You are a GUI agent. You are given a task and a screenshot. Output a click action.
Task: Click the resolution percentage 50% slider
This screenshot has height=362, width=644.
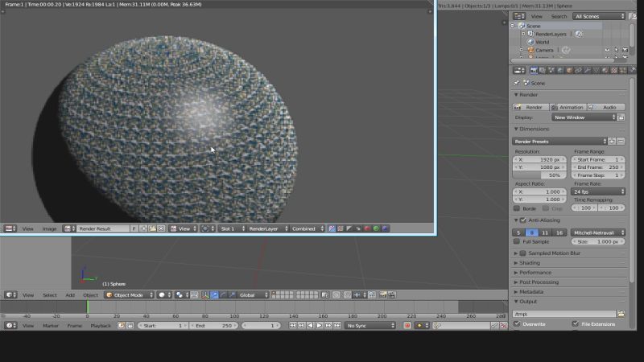tap(539, 175)
